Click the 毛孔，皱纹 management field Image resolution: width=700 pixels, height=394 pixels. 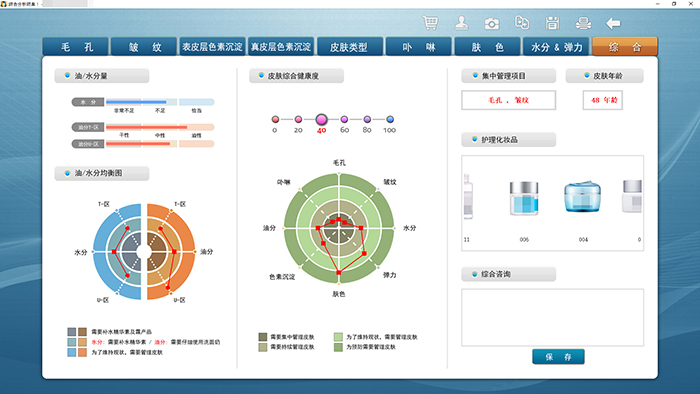[x=508, y=100]
